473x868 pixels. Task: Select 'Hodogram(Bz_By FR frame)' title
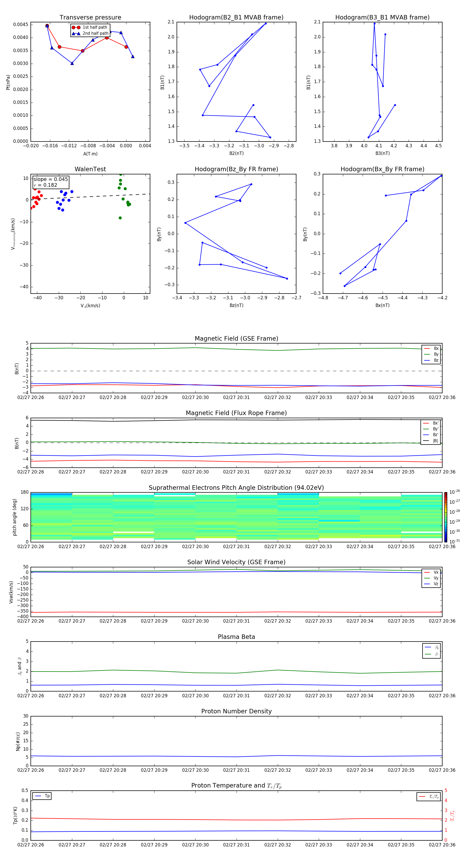tap(236, 169)
